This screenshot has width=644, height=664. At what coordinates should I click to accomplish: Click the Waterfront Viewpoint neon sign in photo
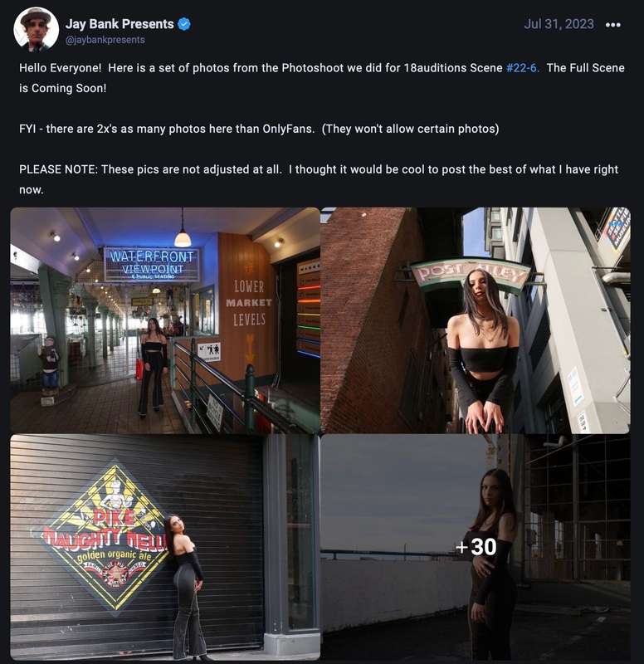point(152,264)
